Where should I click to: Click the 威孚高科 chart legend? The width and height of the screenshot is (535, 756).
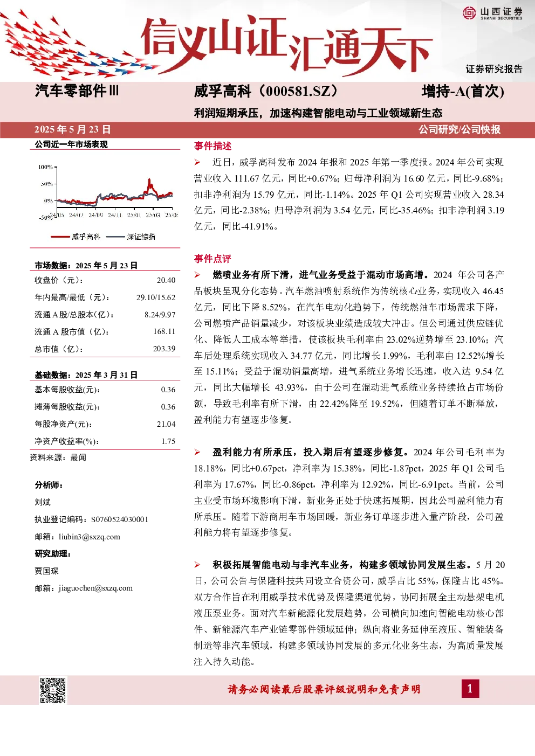click(76, 237)
